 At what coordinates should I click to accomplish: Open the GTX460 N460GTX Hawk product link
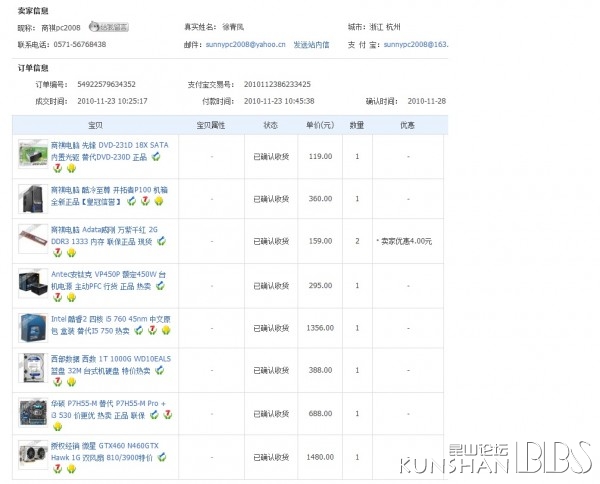(x=105, y=451)
